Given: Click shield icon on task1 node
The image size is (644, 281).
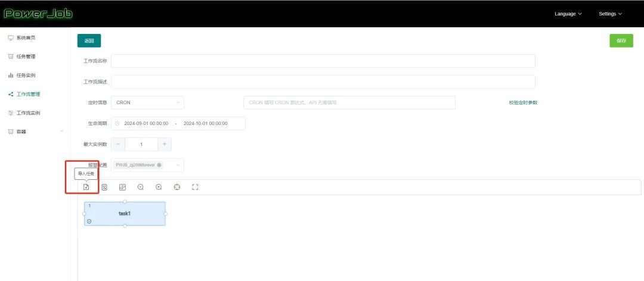Looking at the screenshot, I should (89, 221).
